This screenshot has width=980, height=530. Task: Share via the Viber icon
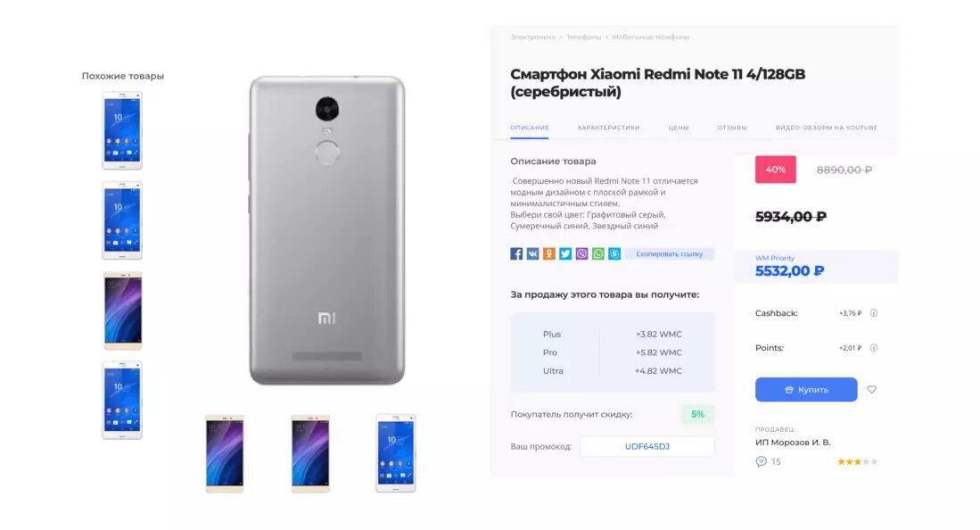coord(582,253)
